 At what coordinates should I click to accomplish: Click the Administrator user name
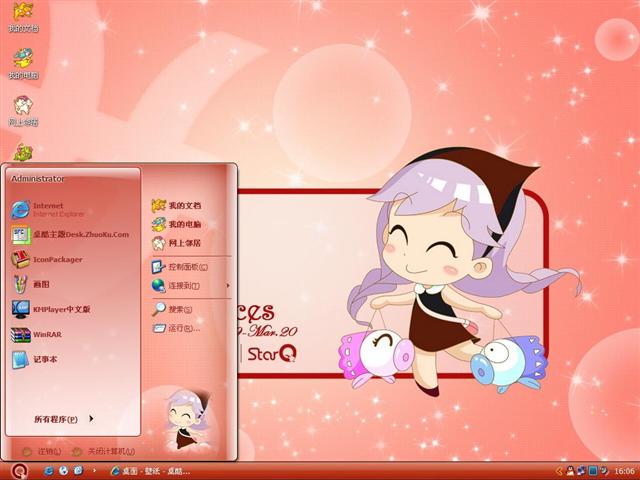pos(38,179)
